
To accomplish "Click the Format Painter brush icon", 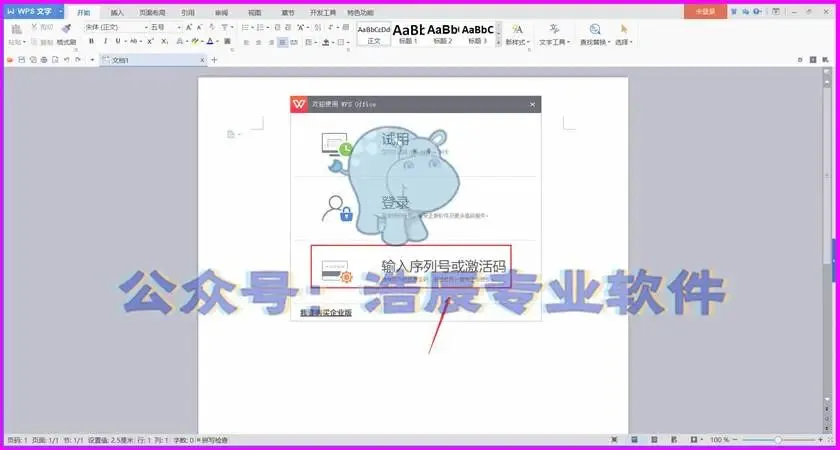I will tap(66, 28).
